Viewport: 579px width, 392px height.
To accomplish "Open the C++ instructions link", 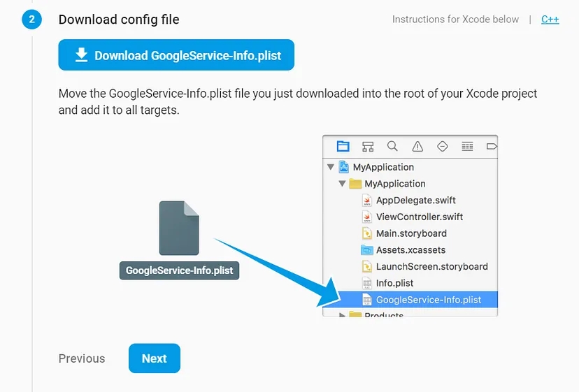I will click(550, 20).
